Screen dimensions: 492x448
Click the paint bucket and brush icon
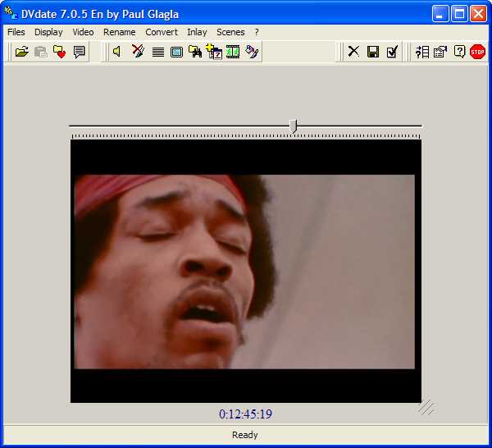(252, 52)
